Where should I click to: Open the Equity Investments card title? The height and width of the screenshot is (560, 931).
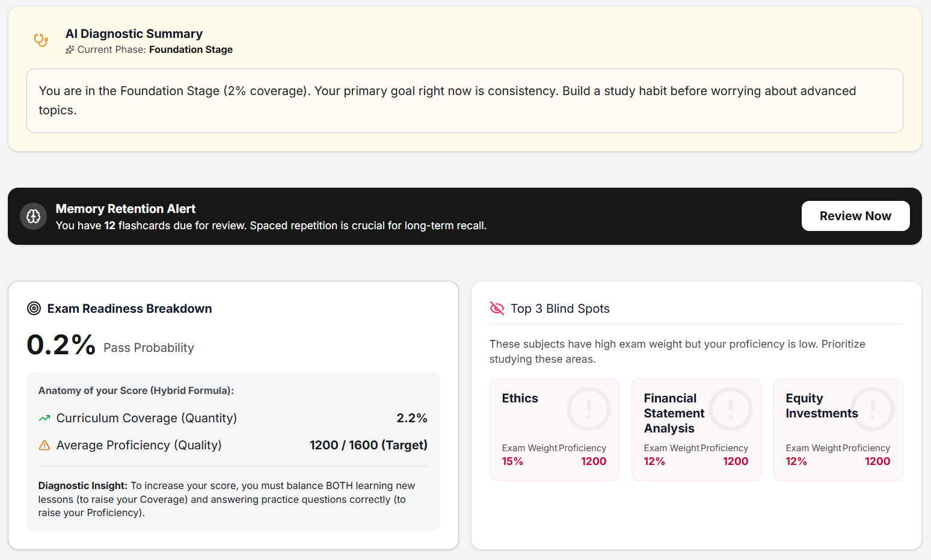[x=822, y=406]
